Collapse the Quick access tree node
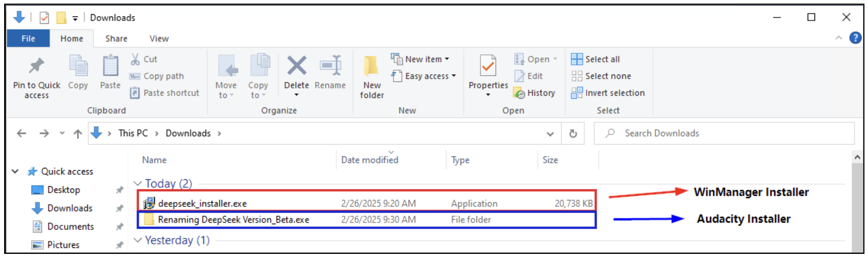Viewport: 868px width, 258px height. [15, 172]
